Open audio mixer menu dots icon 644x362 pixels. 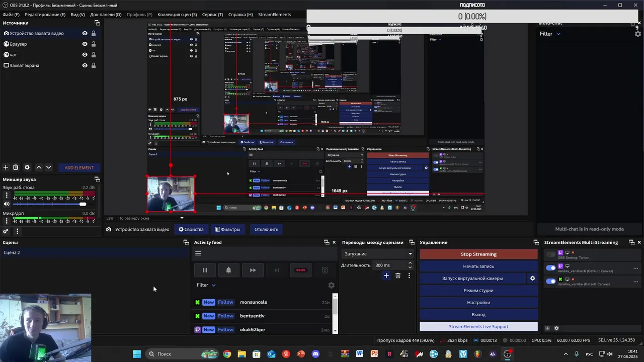(17, 231)
